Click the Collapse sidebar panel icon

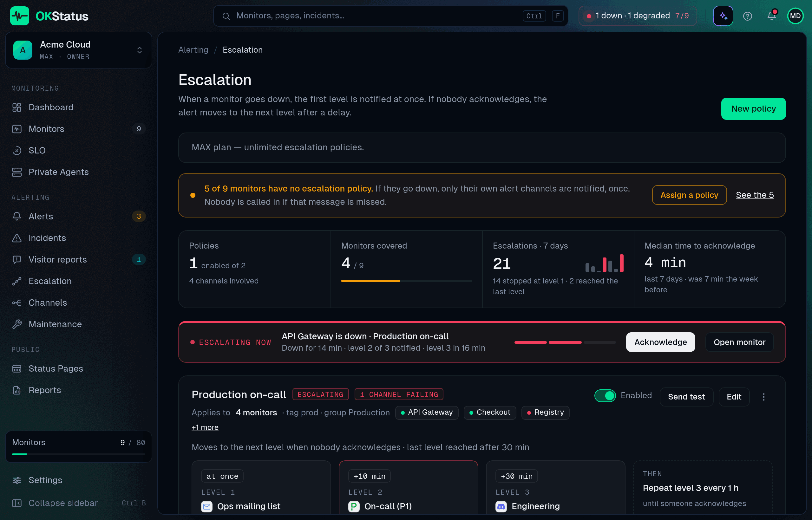[x=17, y=503]
